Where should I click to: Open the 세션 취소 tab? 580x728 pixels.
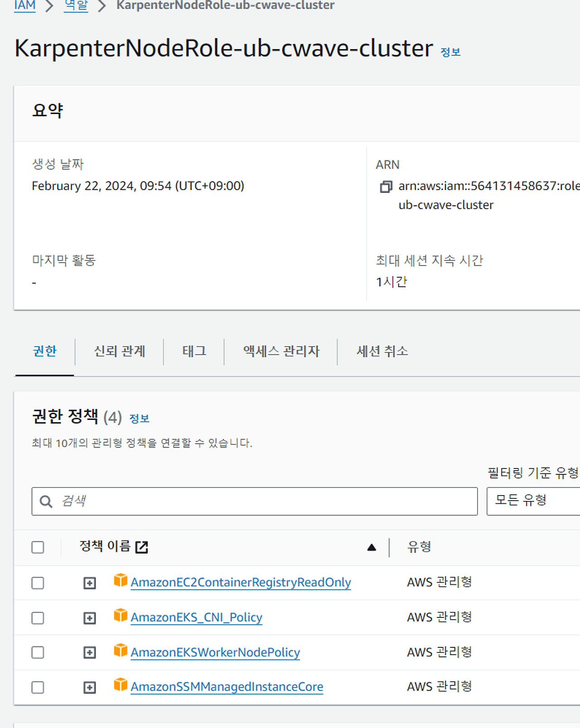[382, 351]
